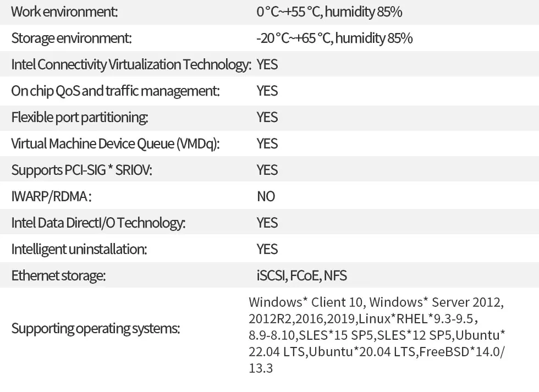This screenshot has height=392, width=539.
Task: Click the "IWARP/RDMA:" label
Action: 51,196
